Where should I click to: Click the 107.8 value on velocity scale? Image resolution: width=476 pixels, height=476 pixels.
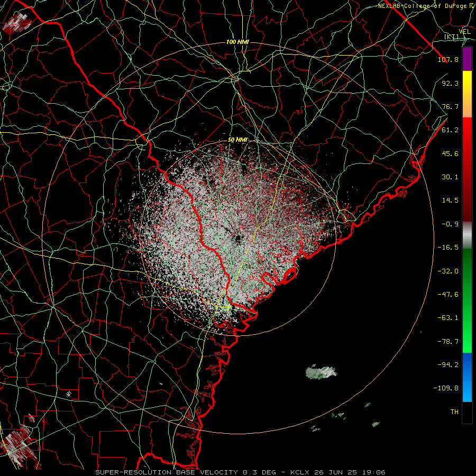448,59
